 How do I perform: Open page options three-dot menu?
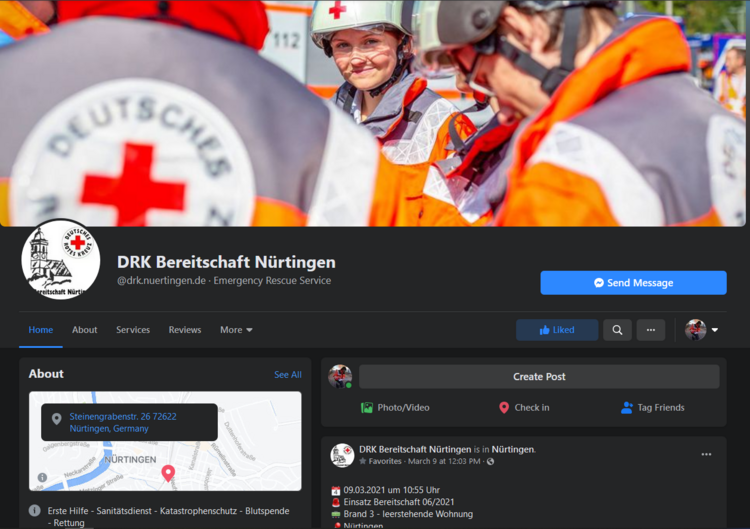pos(651,330)
